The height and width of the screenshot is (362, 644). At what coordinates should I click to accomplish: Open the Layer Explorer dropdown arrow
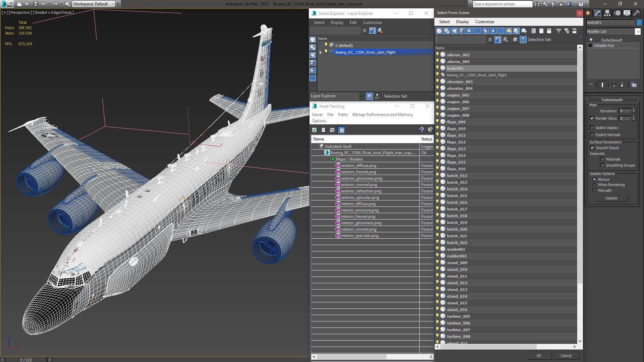pos(361,96)
